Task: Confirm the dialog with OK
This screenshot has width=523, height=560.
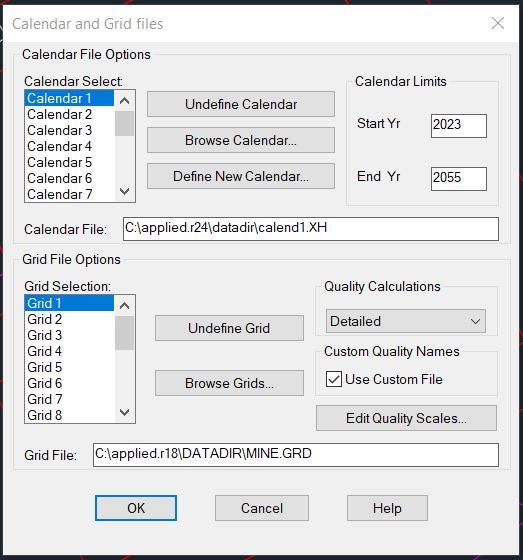Action: tap(136, 508)
